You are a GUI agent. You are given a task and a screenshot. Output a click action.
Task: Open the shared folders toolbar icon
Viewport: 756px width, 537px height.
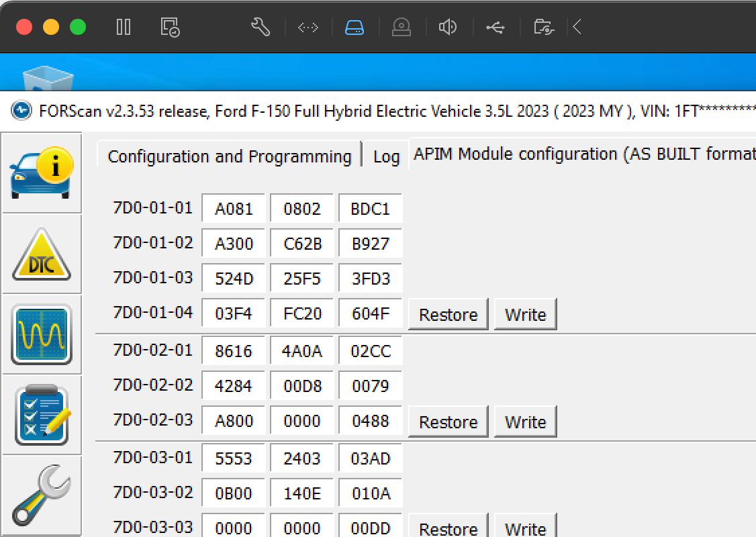[542, 27]
